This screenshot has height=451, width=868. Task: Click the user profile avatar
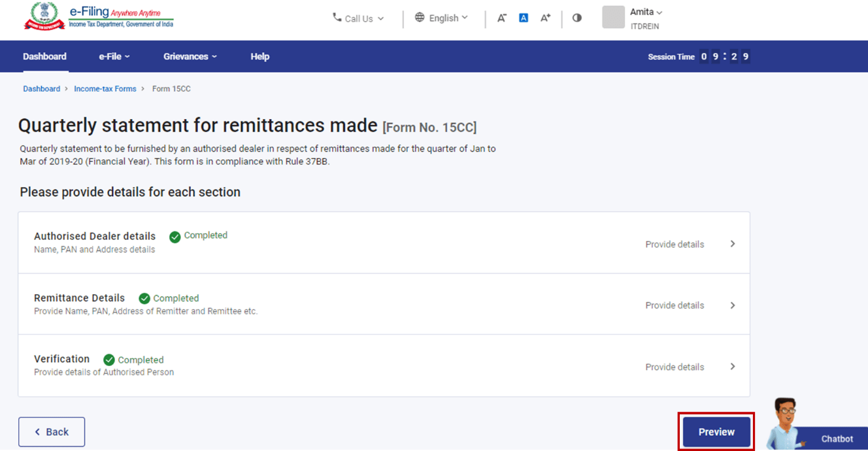[613, 18]
